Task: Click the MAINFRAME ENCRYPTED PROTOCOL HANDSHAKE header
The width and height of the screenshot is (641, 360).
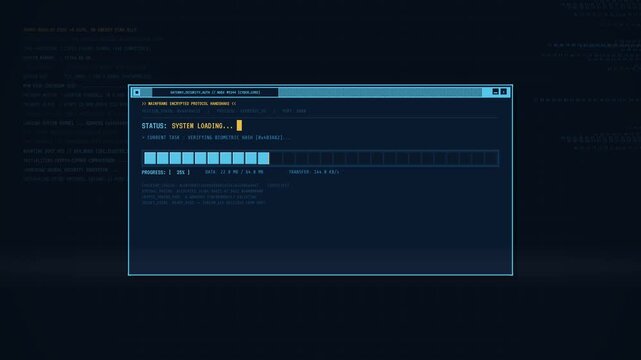Action: 189,104
